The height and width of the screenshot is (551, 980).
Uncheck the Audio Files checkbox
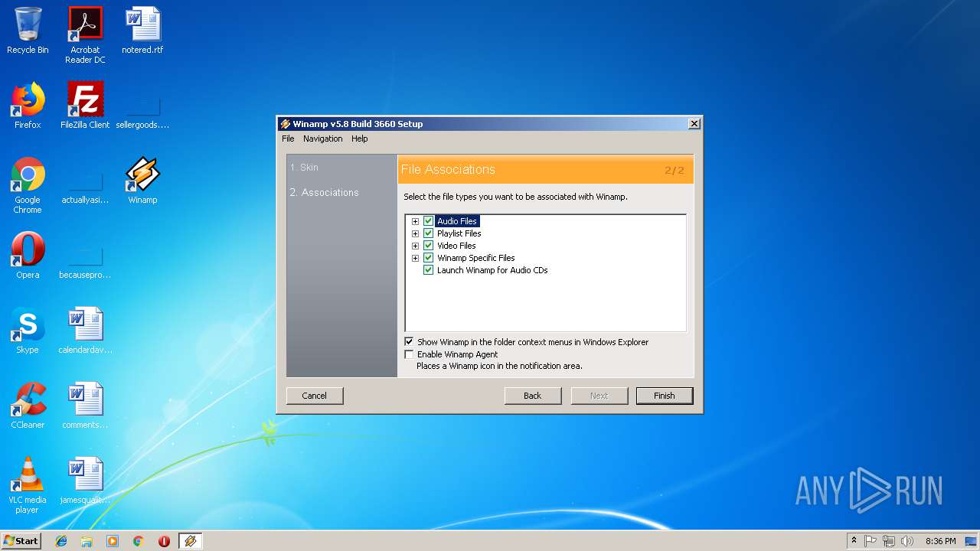click(428, 221)
